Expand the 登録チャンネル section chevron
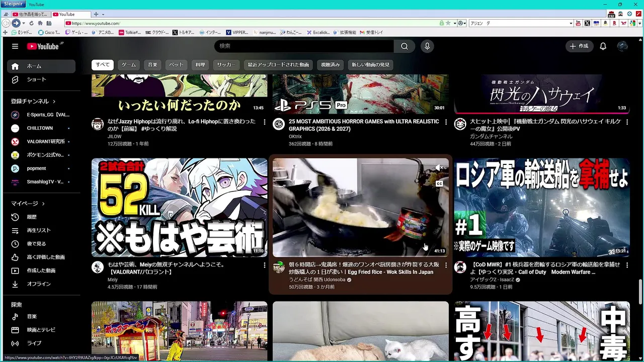Screen dimensions: 644x362 [x=54, y=102]
